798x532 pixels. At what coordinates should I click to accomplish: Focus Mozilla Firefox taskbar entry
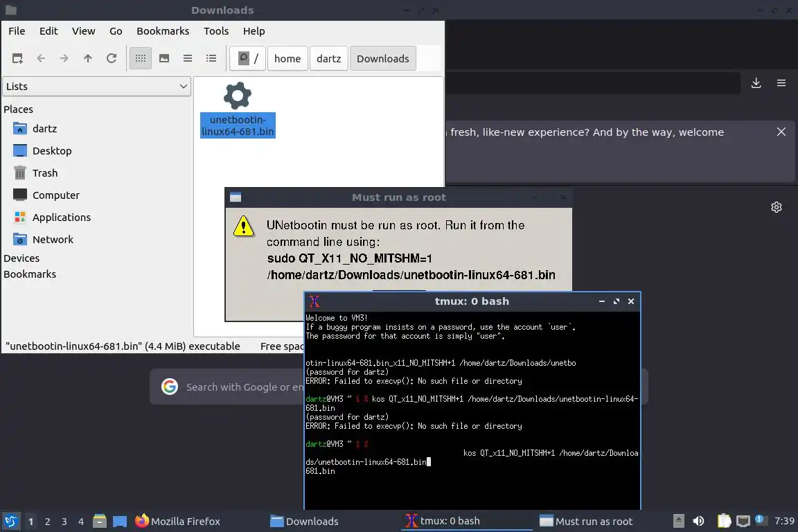(177, 522)
